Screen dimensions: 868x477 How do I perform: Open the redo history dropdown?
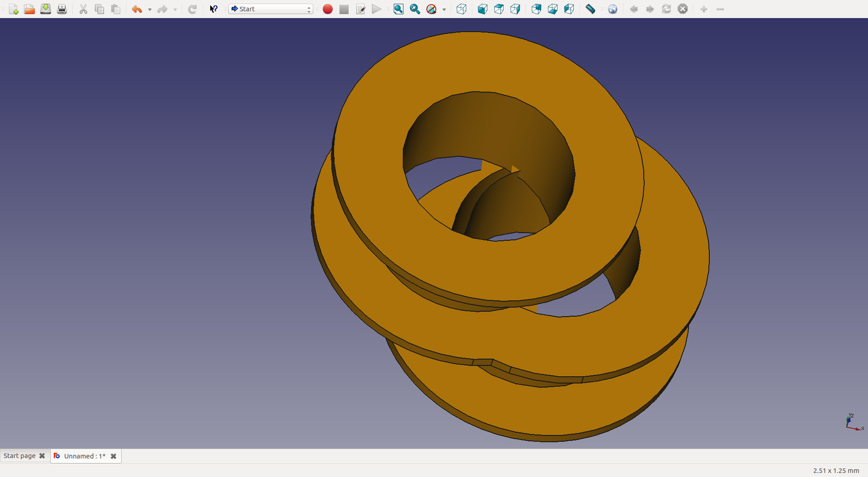coord(175,9)
